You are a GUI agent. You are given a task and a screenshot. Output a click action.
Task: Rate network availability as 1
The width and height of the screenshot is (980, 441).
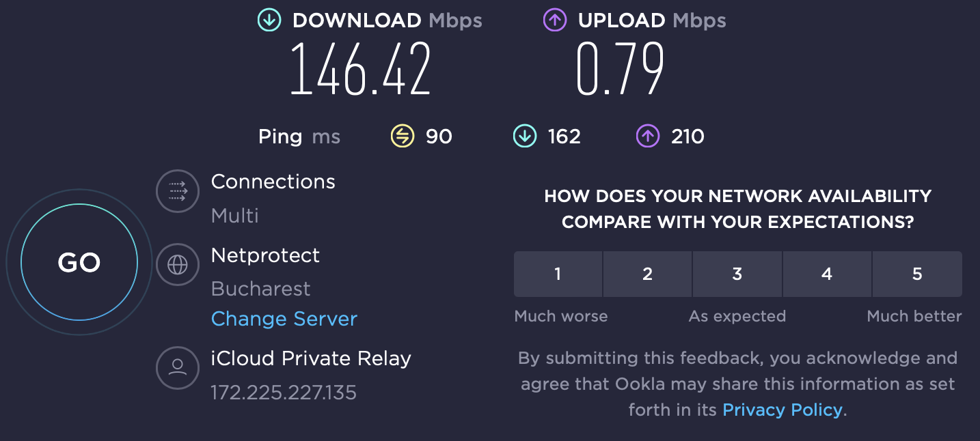click(558, 274)
